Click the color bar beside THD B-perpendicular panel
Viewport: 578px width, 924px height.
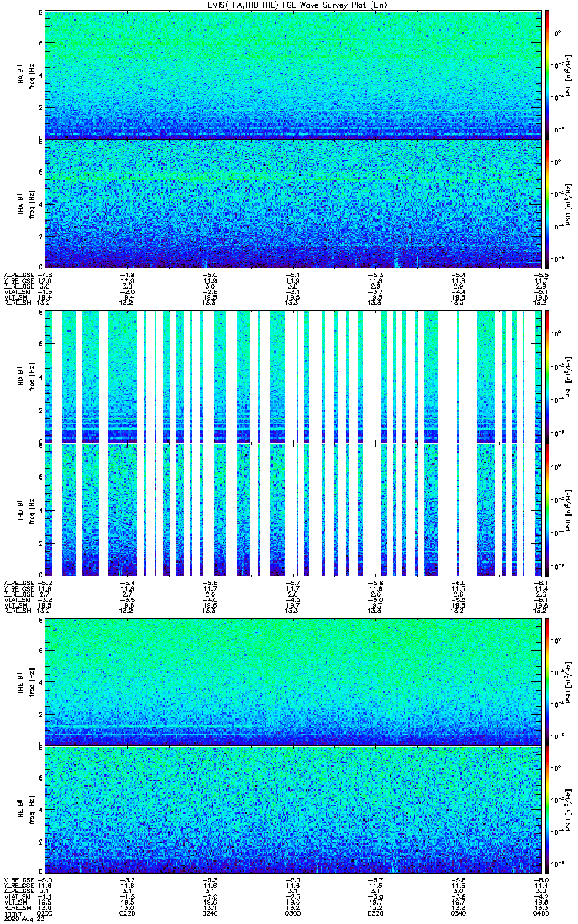coord(547,377)
